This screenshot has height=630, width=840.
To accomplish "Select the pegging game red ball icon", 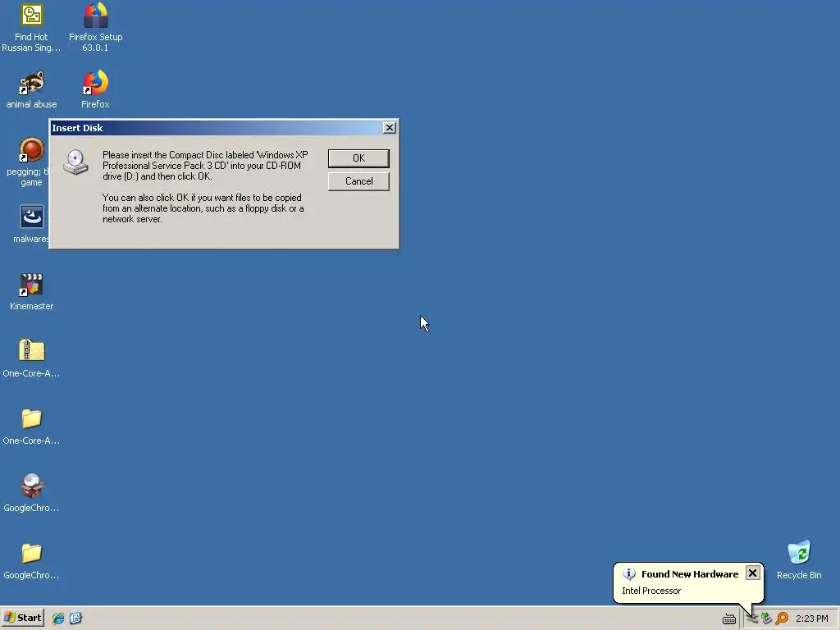I will click(32, 150).
